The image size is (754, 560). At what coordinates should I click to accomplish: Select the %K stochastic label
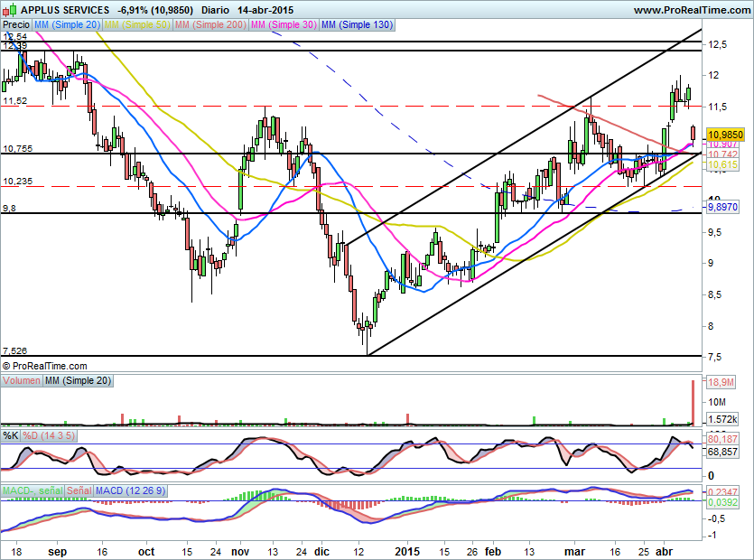(x=11, y=436)
